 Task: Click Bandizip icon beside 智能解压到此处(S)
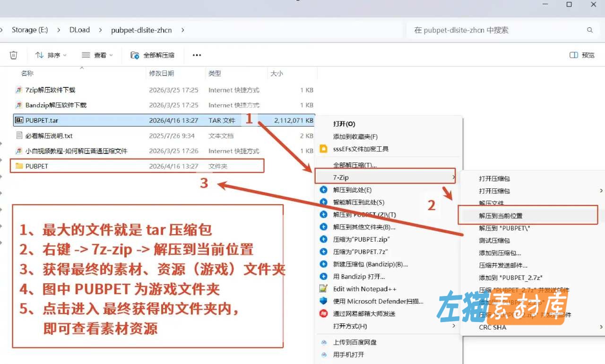click(x=323, y=202)
